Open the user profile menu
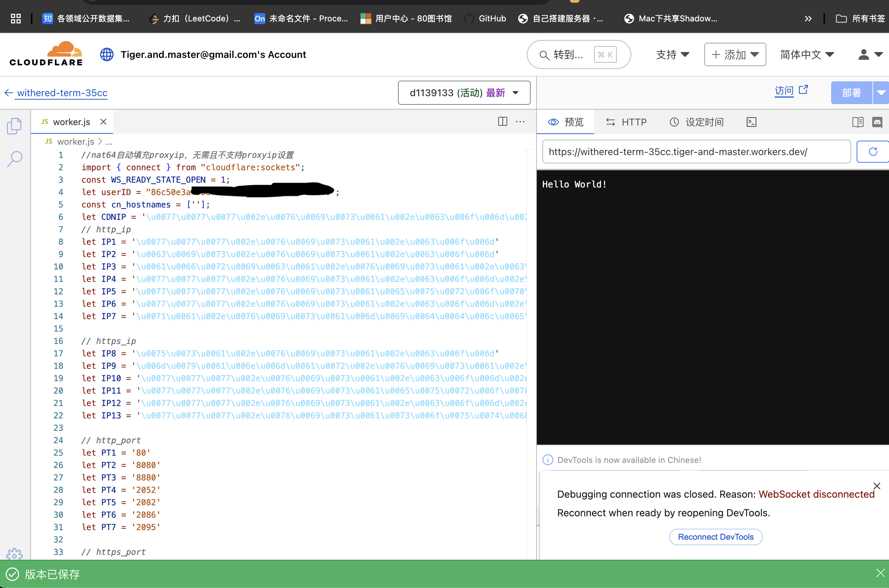This screenshot has height=588, width=889. tap(870, 55)
